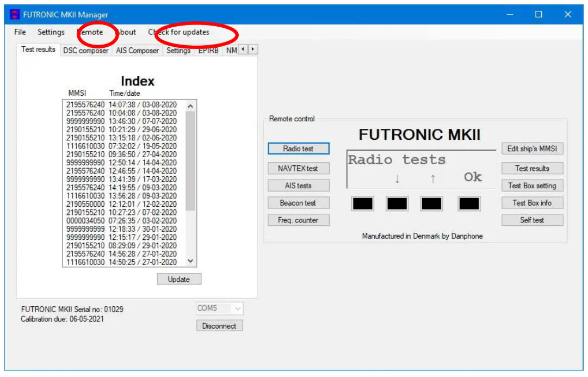Open the COM5 port dropdown

tap(238, 308)
